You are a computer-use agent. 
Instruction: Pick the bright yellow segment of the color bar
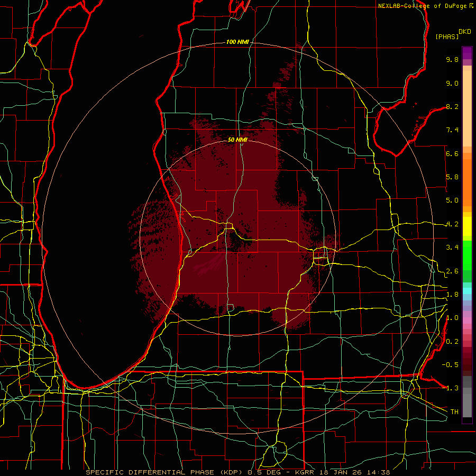467,226
